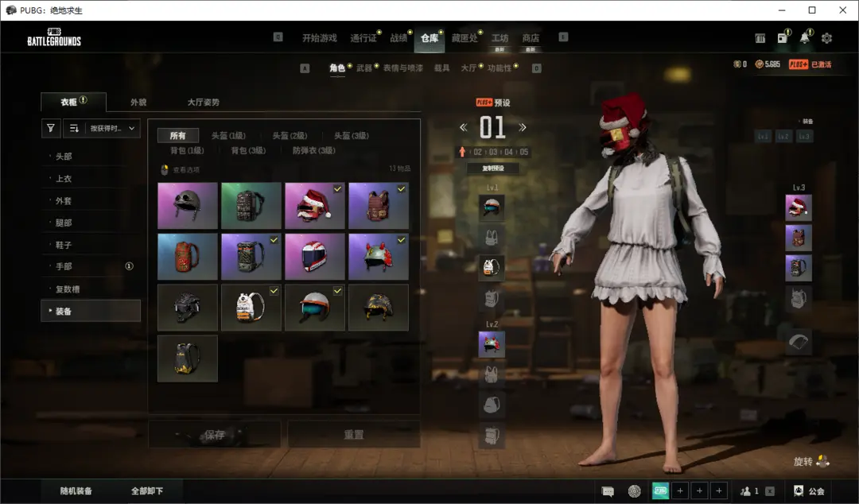Filter items by 头盔 (1级)
The height and width of the screenshot is (504, 859).
point(228,135)
